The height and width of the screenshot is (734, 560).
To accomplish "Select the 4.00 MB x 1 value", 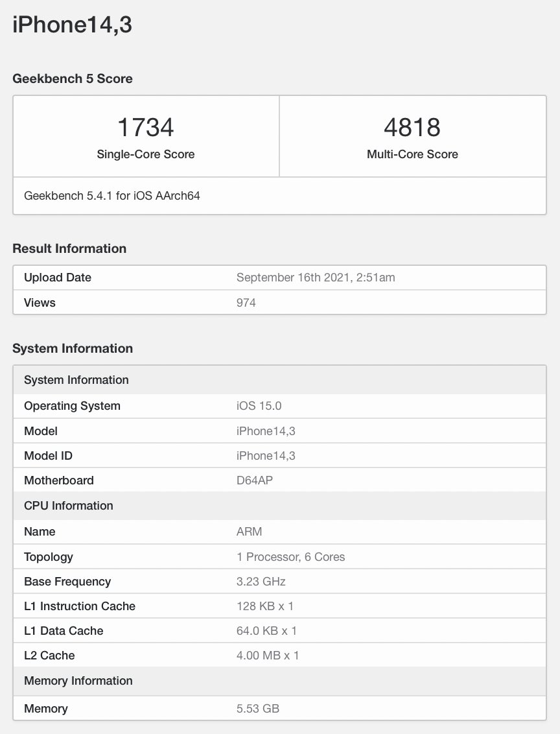I will [x=268, y=656].
